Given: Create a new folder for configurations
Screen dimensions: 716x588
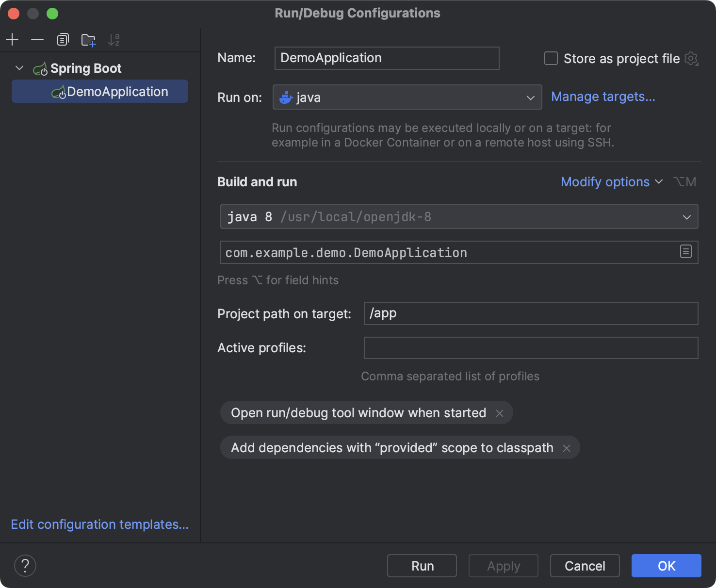Looking at the screenshot, I should 88,40.
